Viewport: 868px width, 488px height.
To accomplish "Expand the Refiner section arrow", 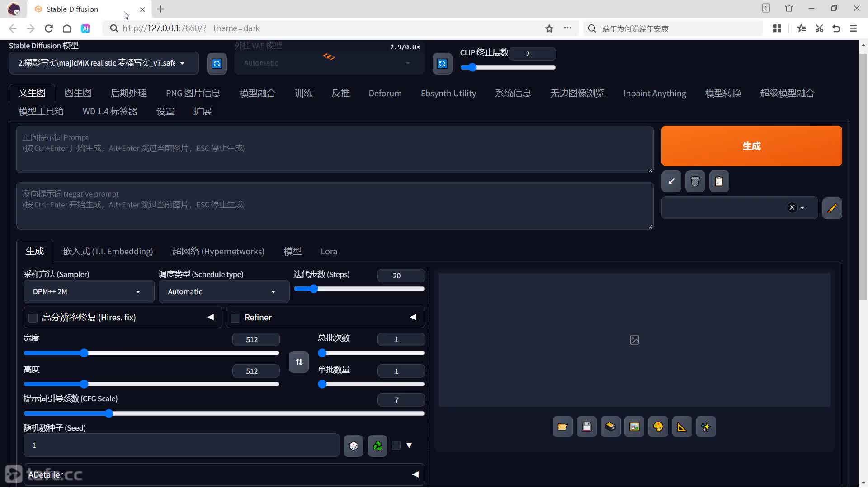I will [413, 318].
